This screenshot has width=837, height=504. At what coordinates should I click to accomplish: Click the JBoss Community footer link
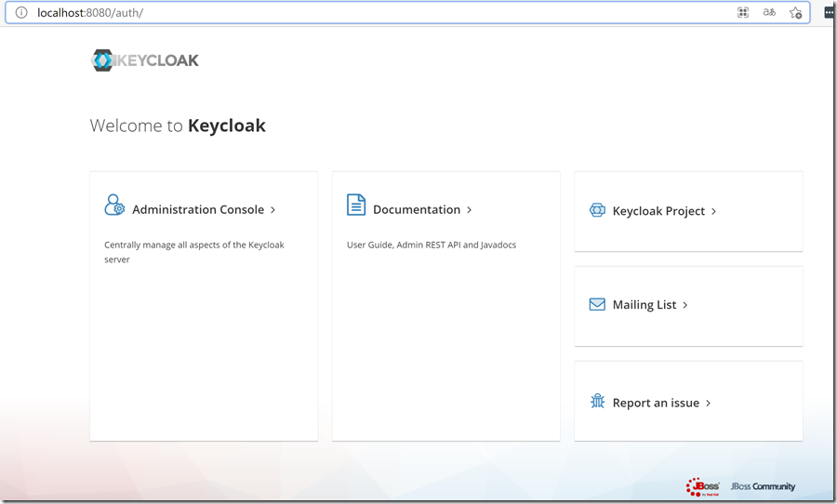click(763, 486)
